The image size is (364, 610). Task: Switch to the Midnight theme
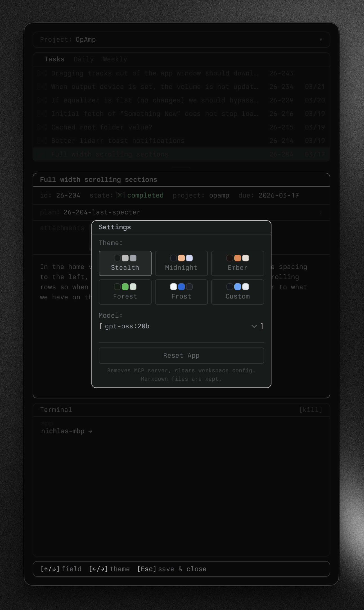(181, 263)
